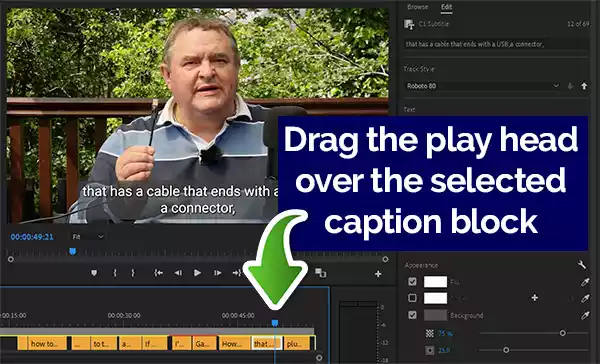Image resolution: width=600 pixels, height=364 pixels.
Task: Enable the Stroke checkbox
Action: 412,298
